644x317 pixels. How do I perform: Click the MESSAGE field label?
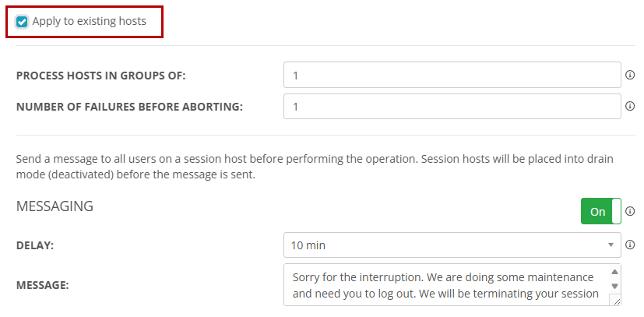pyautogui.click(x=42, y=285)
